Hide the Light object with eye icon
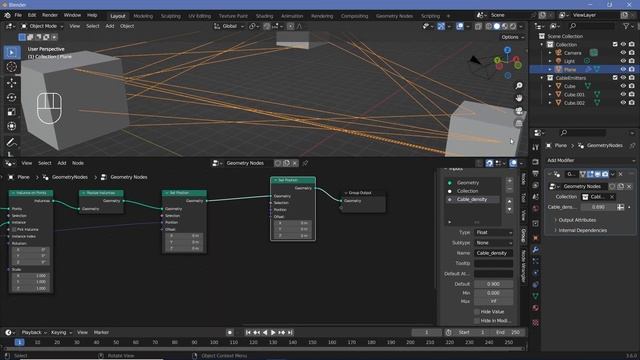Screen dimensions: 640x360 [623, 61]
